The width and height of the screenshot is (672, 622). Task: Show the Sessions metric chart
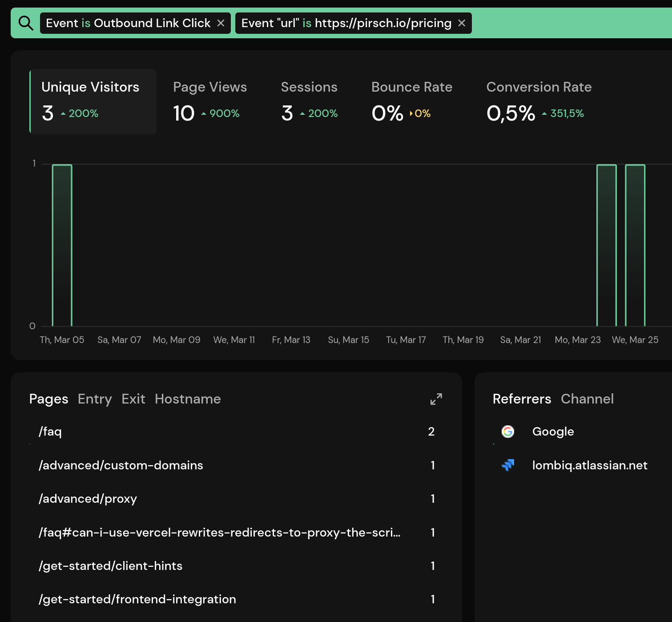coord(309,101)
